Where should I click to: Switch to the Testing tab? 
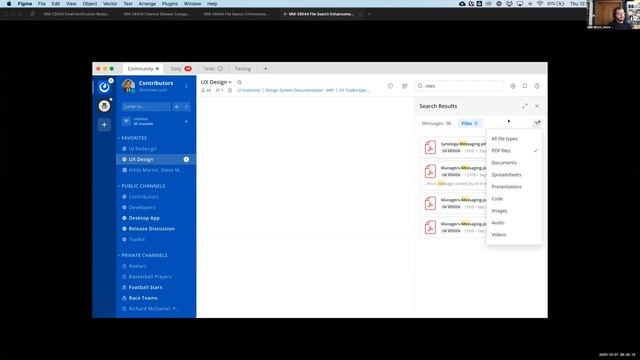[x=243, y=69]
